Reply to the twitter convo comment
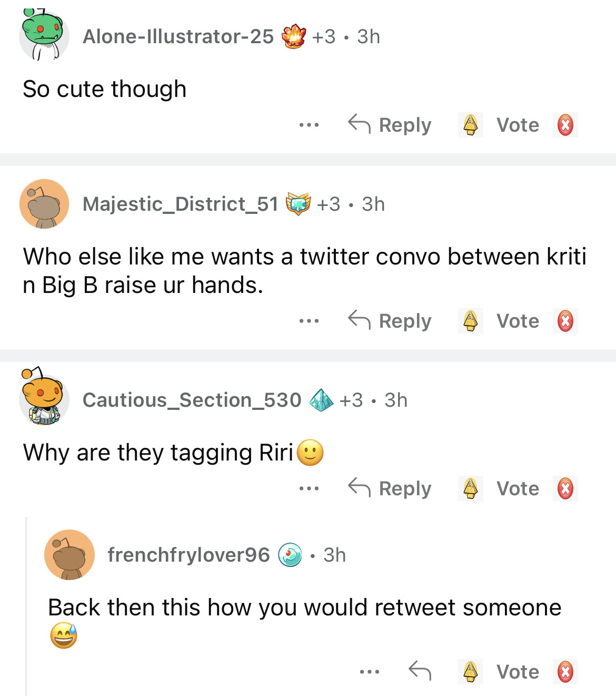 click(x=390, y=321)
